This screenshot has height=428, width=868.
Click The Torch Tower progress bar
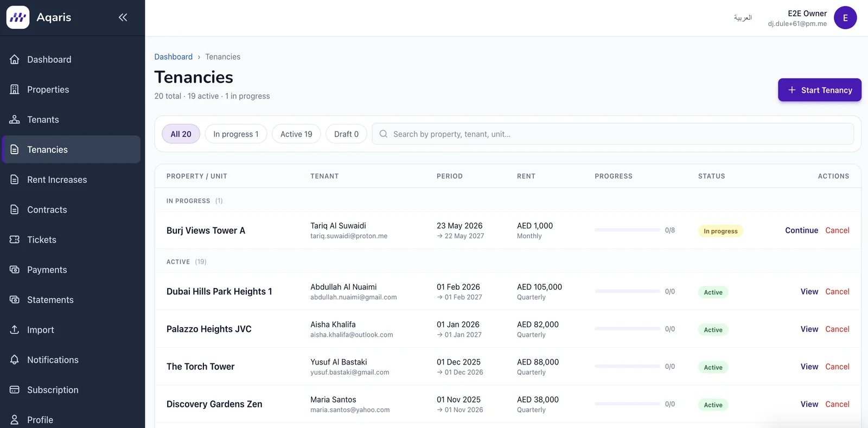coord(628,366)
